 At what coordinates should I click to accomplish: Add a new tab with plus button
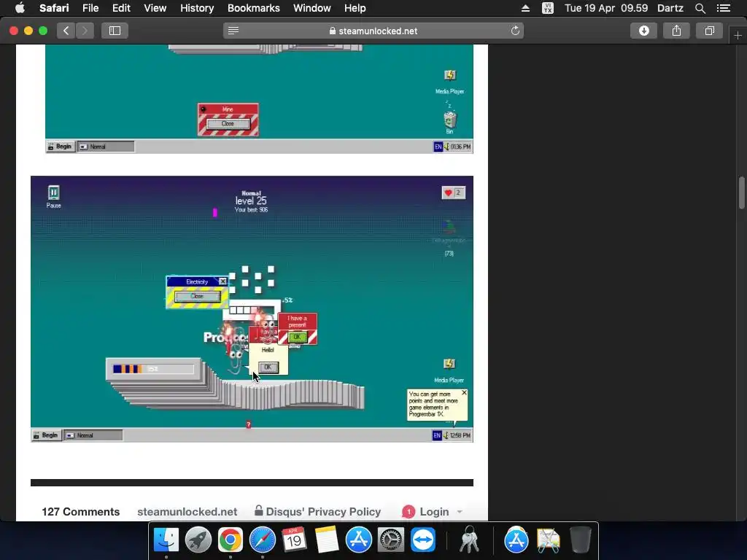tap(738, 36)
